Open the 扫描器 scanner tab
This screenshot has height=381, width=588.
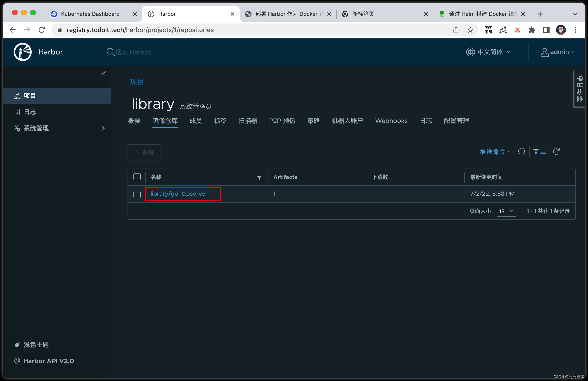[x=248, y=121]
